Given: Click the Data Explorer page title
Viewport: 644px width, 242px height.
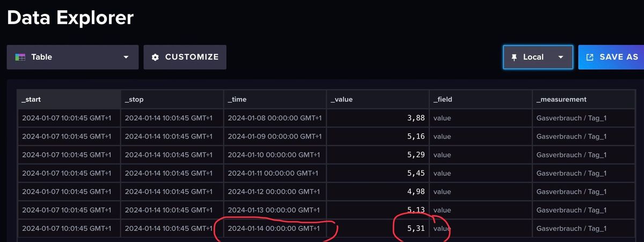Looking at the screenshot, I should point(70,18).
